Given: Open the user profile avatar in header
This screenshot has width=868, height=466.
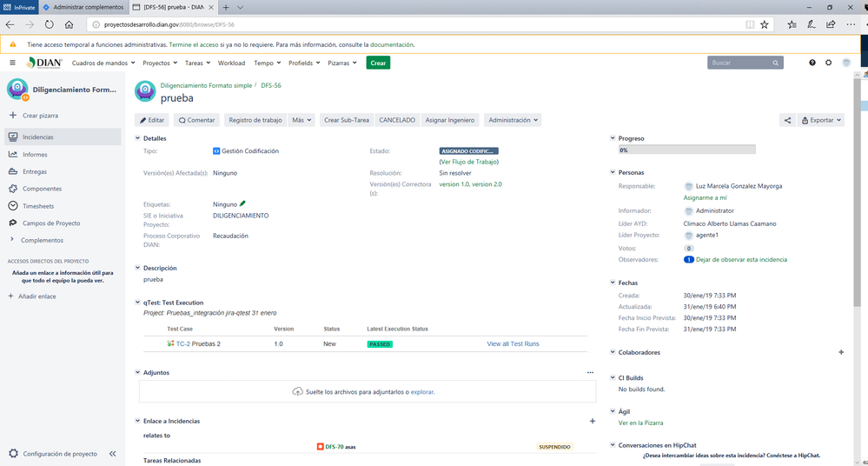Looking at the screenshot, I should [x=846, y=63].
